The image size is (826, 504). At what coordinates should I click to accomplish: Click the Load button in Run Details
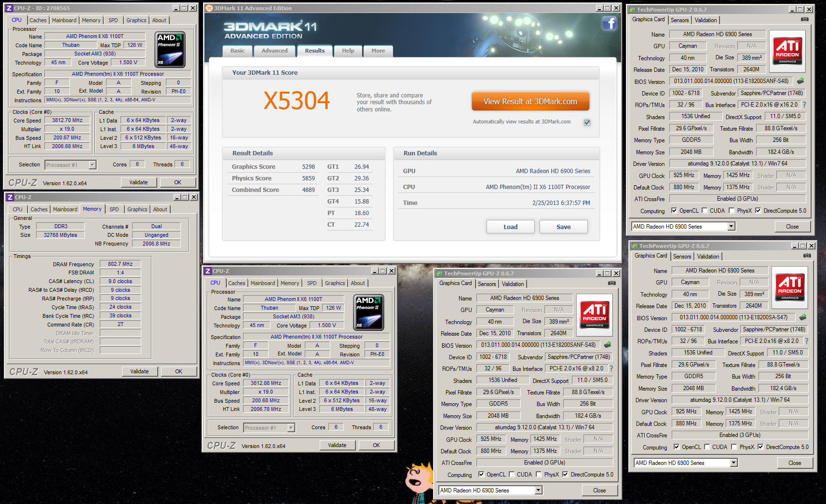pos(511,227)
